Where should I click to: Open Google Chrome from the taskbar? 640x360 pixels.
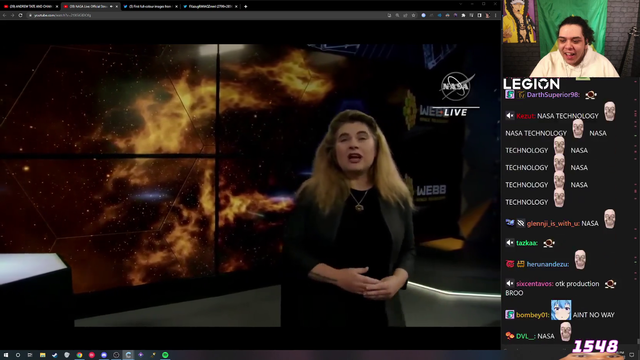pos(79,355)
